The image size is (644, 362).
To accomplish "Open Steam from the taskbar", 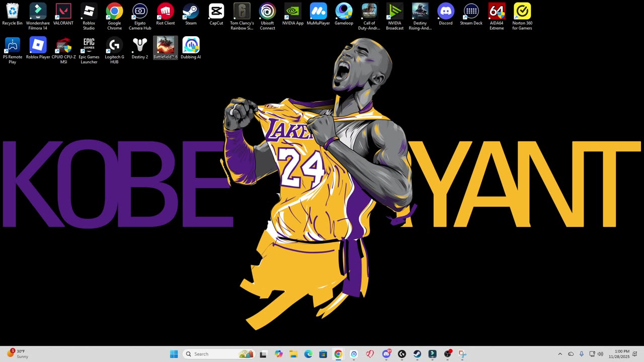I will [417, 354].
